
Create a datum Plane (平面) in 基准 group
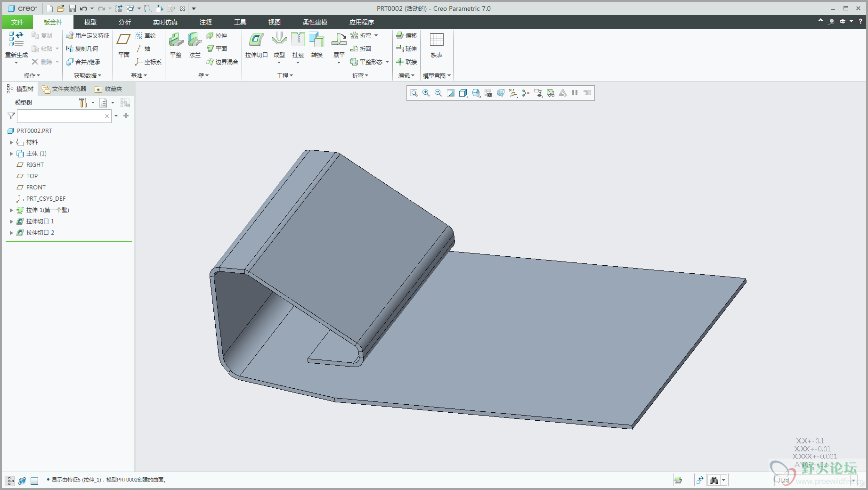123,45
